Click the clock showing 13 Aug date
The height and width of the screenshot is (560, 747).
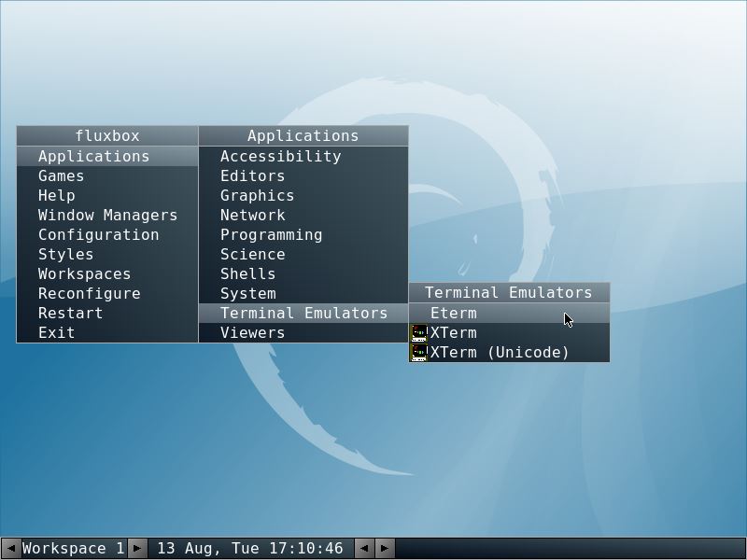tap(250, 548)
